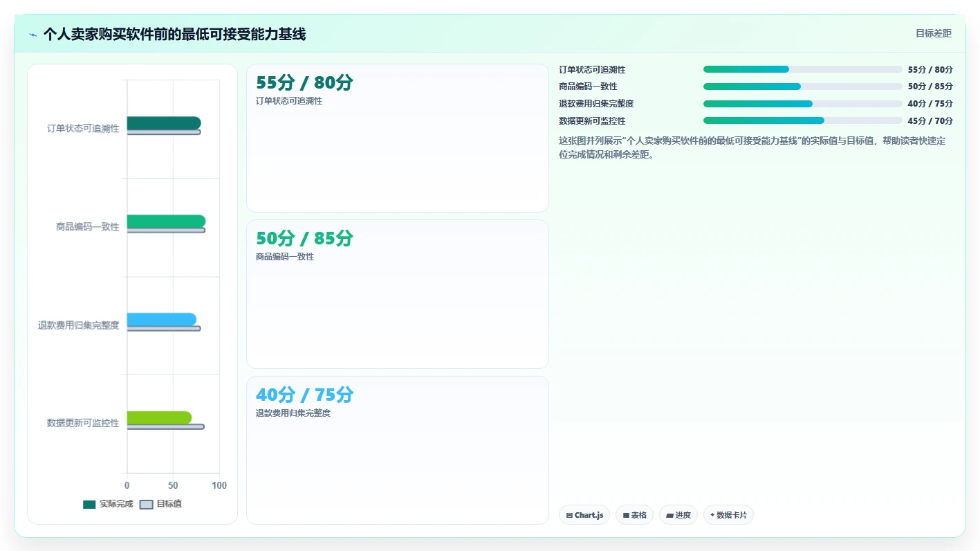This screenshot has width=980, height=551.
Task: Click the 订单状态可追溯性 progress bar
Action: (803, 69)
